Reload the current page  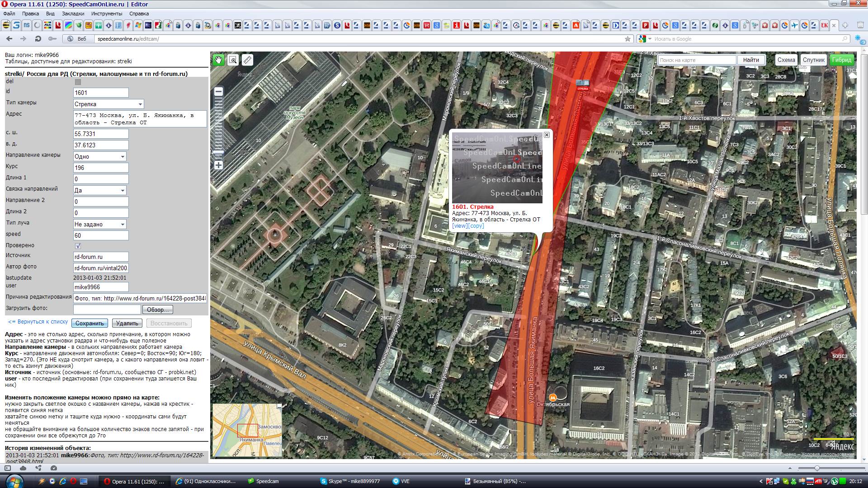tap(38, 39)
